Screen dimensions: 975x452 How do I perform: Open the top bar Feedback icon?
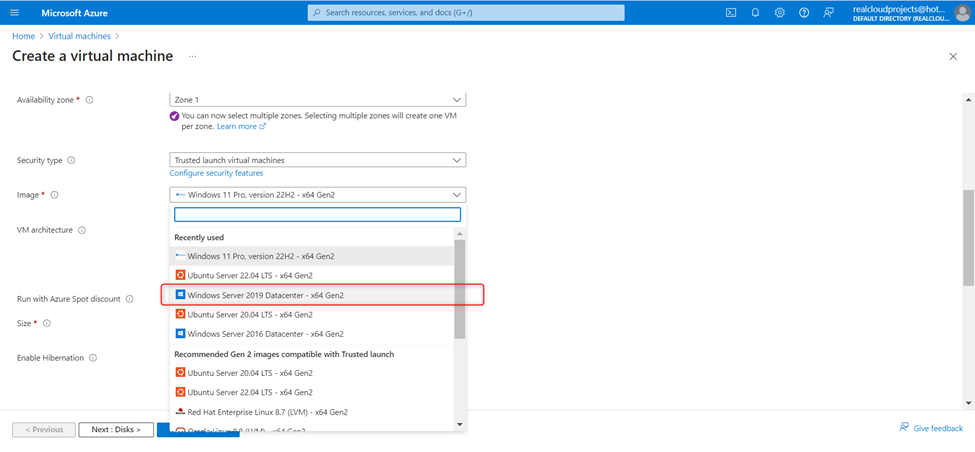tap(828, 12)
